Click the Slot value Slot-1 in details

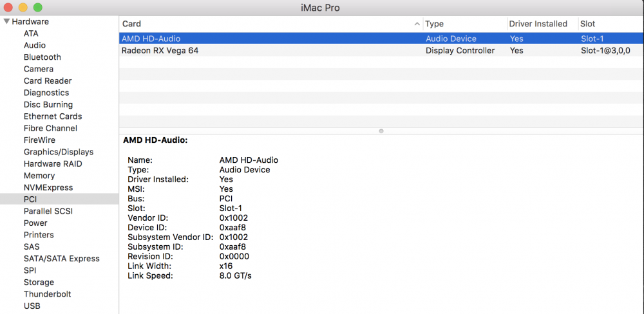tap(231, 208)
